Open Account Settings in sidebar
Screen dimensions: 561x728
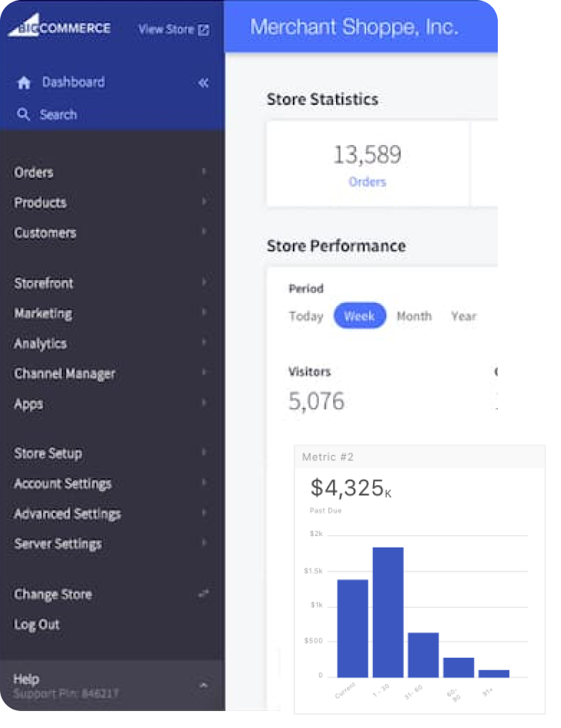62,484
